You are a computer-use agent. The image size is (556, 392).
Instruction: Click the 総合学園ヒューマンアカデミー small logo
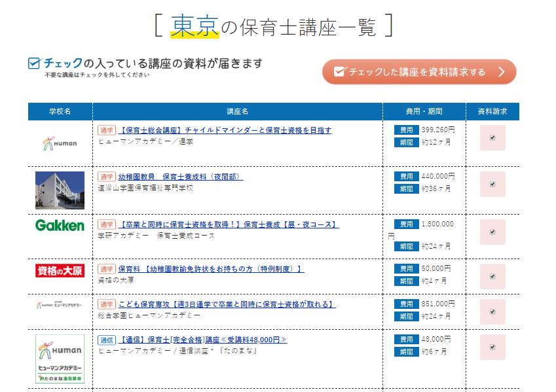pyautogui.click(x=60, y=305)
